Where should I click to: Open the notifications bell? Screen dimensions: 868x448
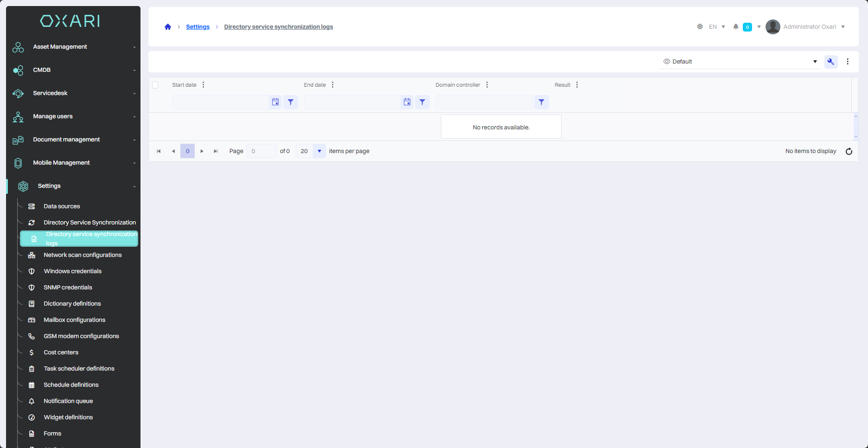(x=735, y=27)
